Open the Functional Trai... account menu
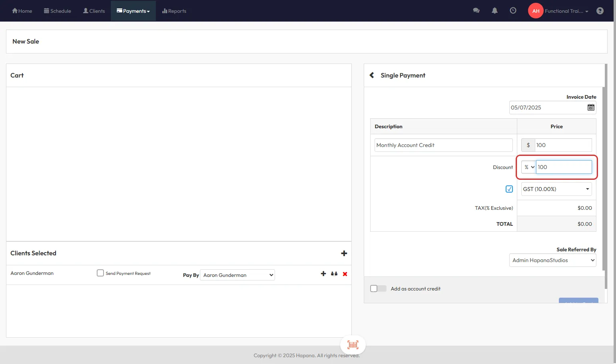 point(566,11)
